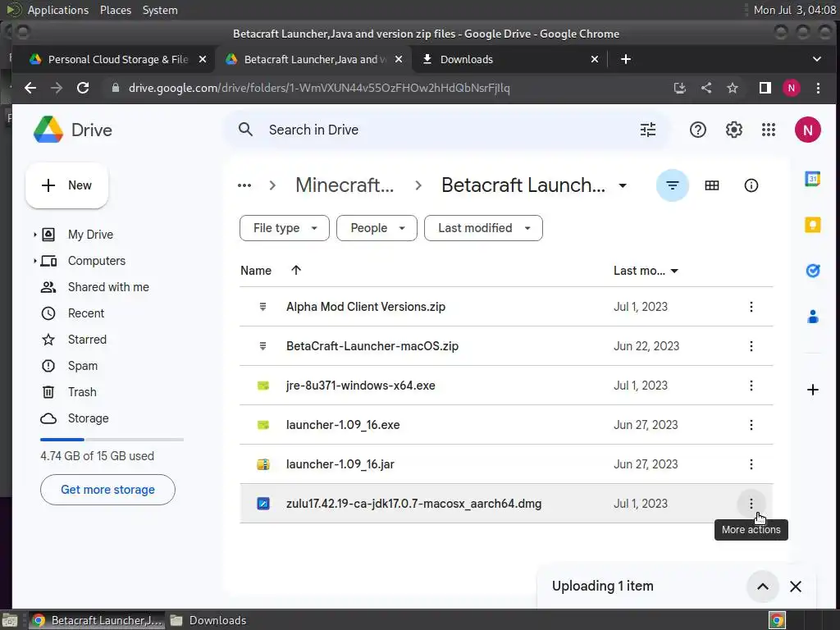840x630 pixels.
Task: Open Google Keep side panel icon
Action: coord(813,225)
